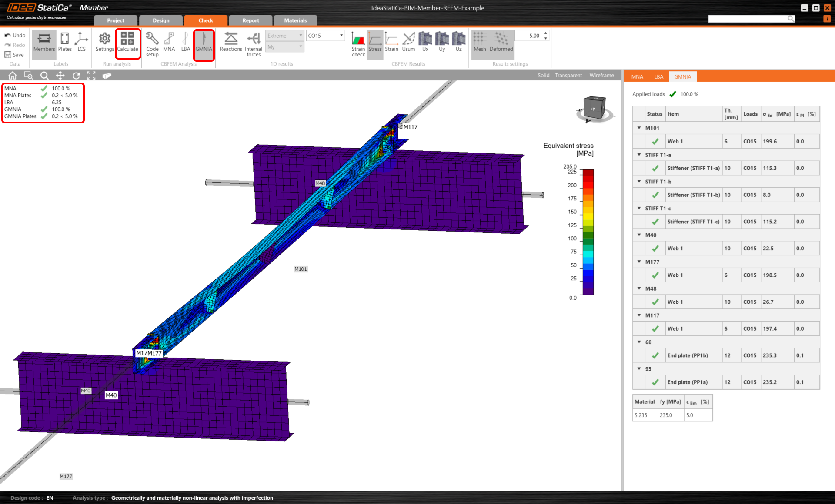Click the Save button
This screenshot has width=835, height=504.
coord(14,55)
